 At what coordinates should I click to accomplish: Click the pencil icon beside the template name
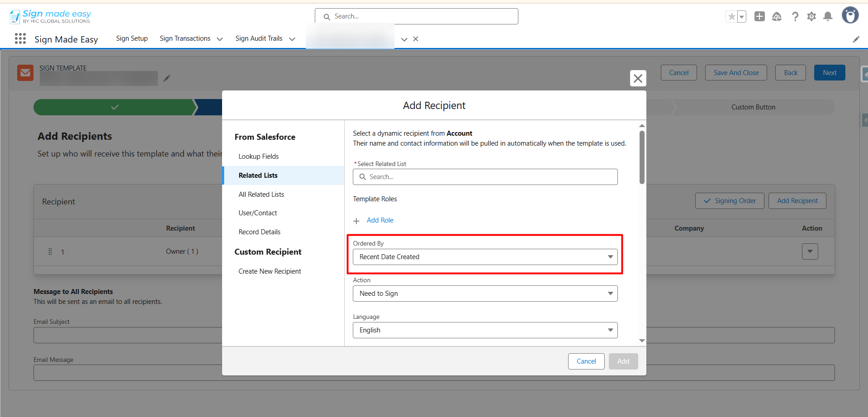tap(167, 78)
